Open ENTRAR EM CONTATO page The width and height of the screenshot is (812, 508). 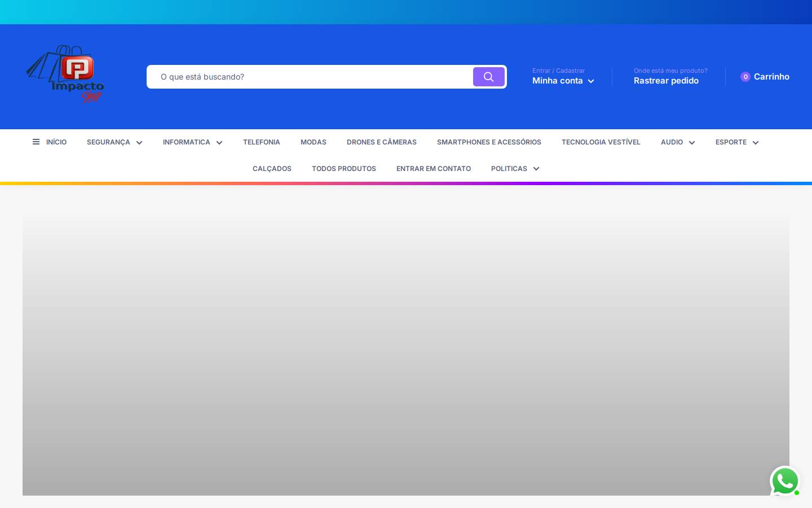click(x=434, y=169)
